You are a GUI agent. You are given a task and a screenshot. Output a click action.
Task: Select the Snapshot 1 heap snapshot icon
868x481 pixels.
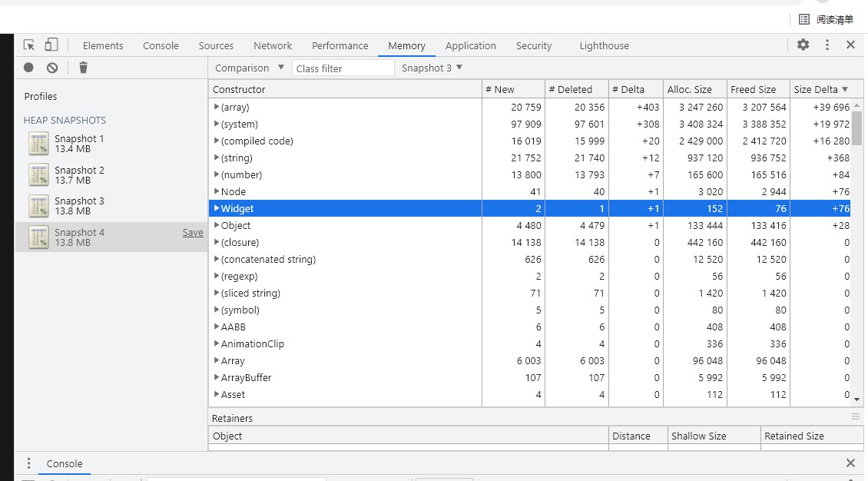[x=38, y=144]
